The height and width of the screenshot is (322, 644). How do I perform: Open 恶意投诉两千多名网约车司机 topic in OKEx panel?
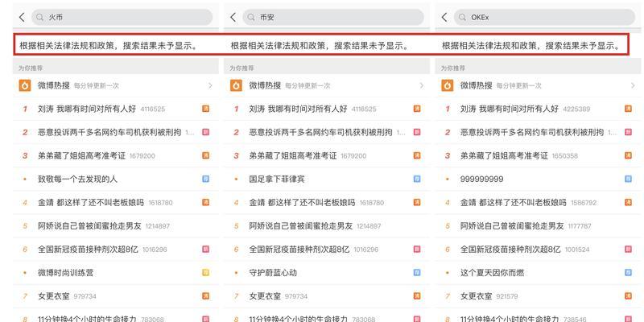(x=532, y=132)
